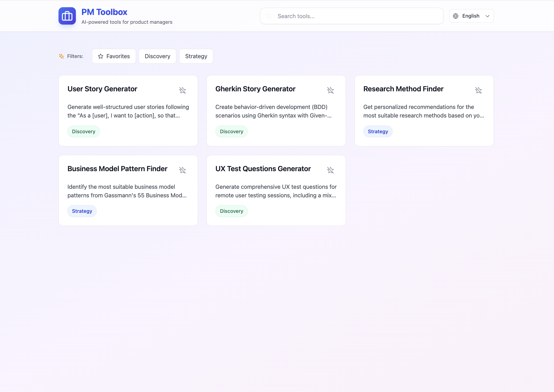Favorite the User Story Generator tool

[x=182, y=90]
